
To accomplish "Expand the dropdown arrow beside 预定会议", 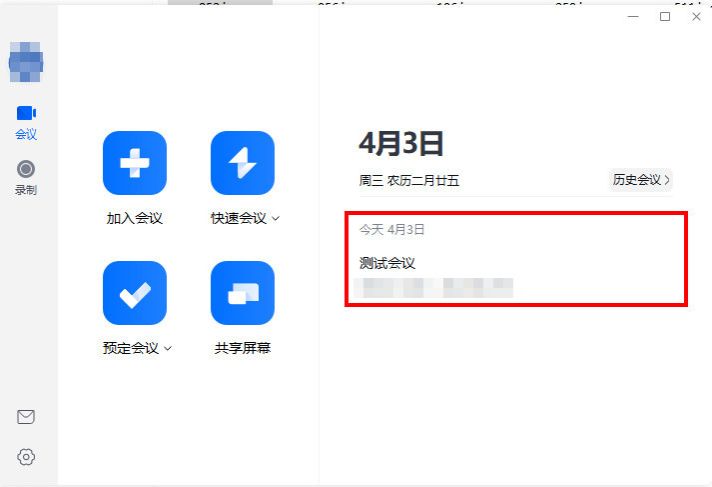I will 168,348.
